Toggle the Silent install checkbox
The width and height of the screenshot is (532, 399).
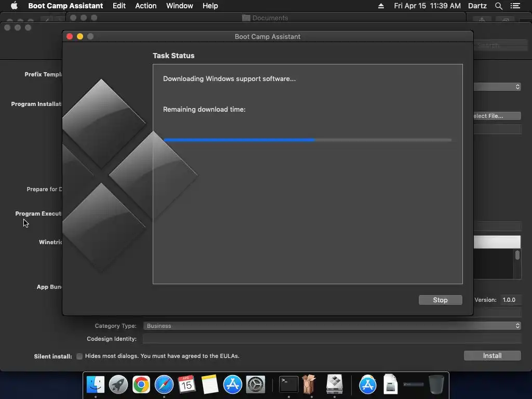(79, 356)
